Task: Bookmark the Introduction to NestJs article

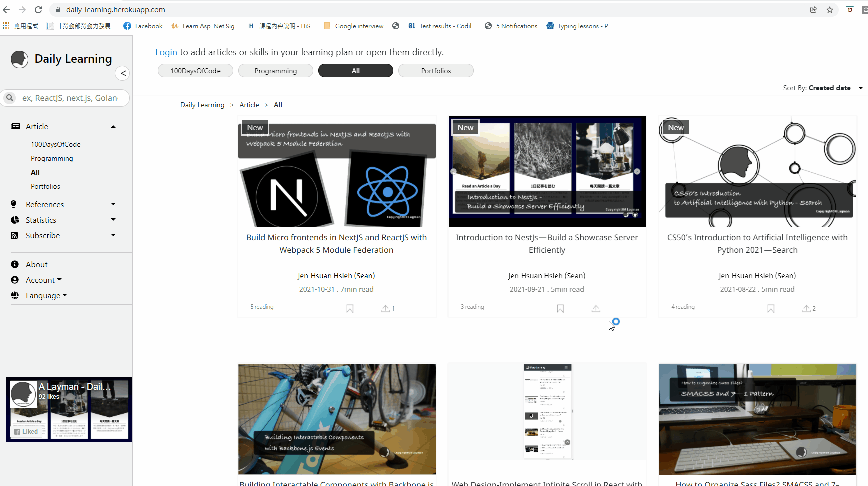Action: (560, 309)
